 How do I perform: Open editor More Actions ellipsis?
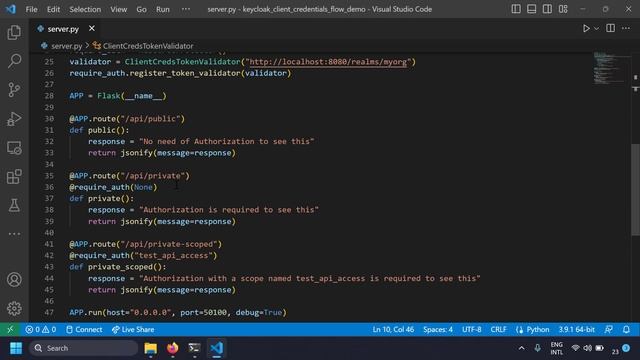626,28
